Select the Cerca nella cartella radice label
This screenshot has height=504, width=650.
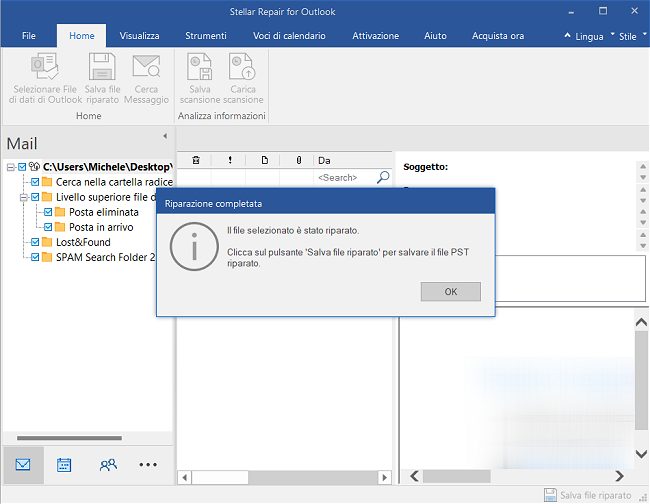[x=114, y=182]
